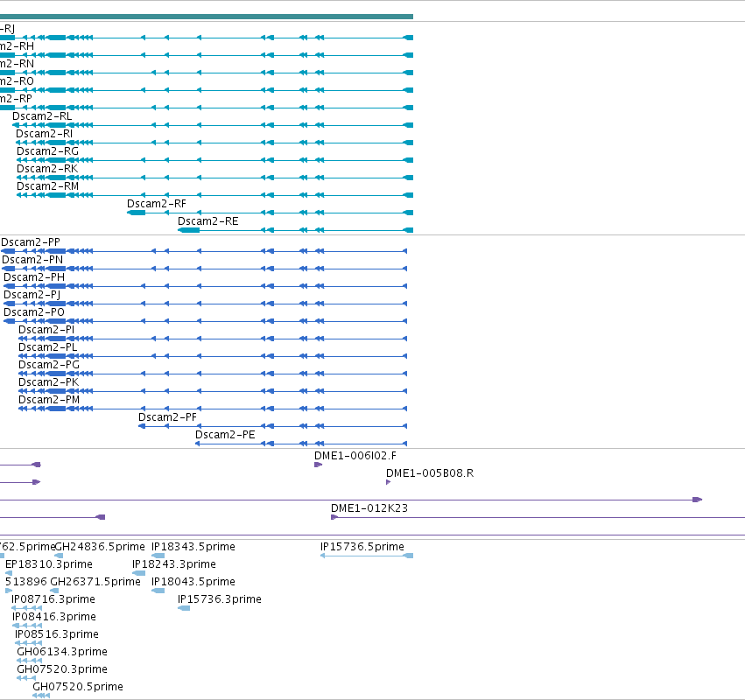The image size is (745, 700).
Task: Click the IP08716.3prime label
Action: coord(53,600)
